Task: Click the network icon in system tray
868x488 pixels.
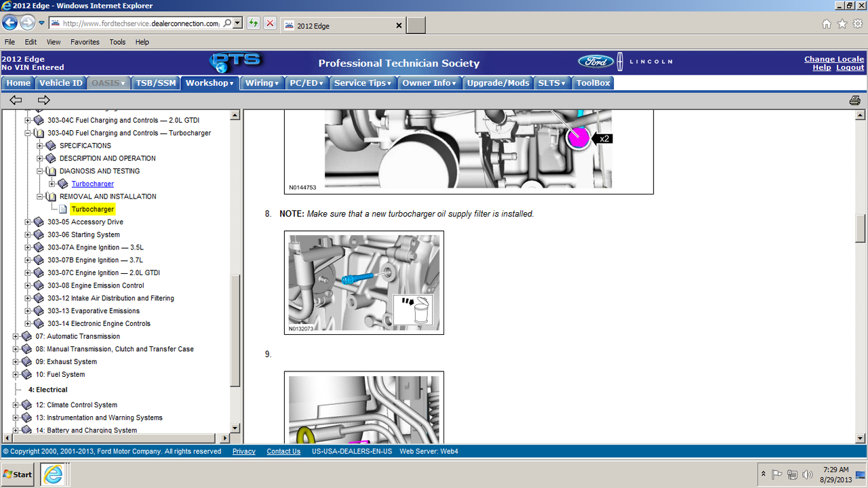Action: pyautogui.click(x=792, y=474)
